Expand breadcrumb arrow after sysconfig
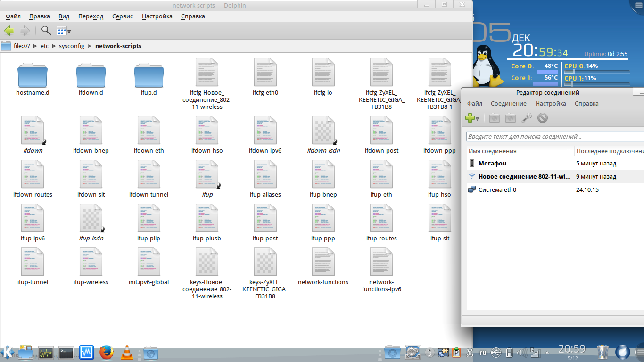The image size is (644, 362). pos(90,46)
